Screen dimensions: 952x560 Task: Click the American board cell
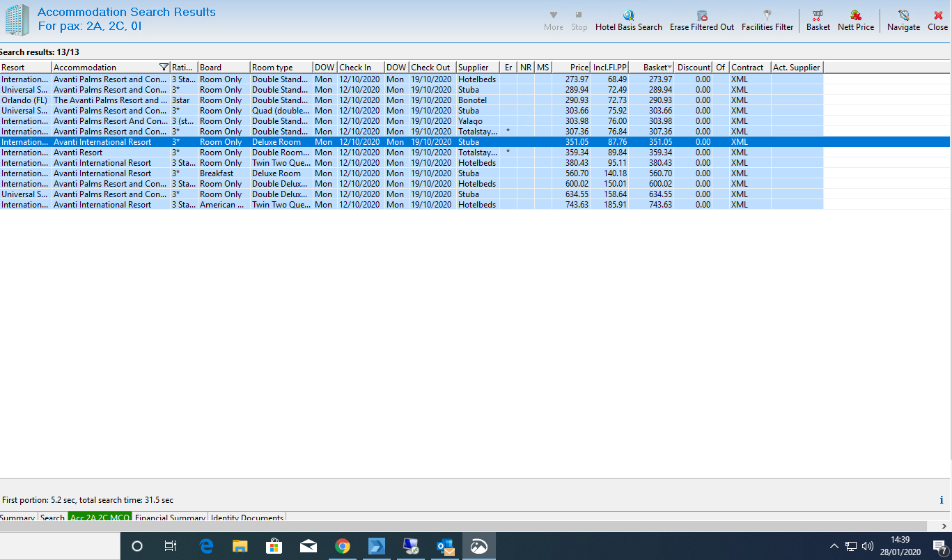pos(224,205)
